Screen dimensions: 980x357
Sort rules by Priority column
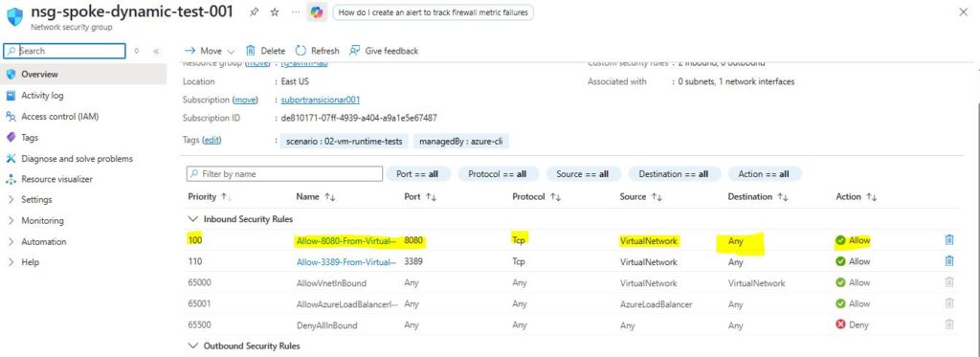pos(209,196)
